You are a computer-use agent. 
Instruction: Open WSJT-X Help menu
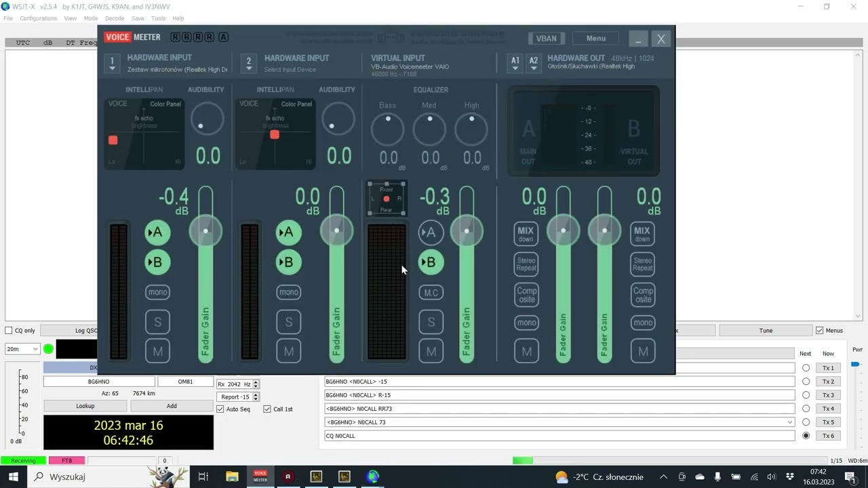(178, 18)
